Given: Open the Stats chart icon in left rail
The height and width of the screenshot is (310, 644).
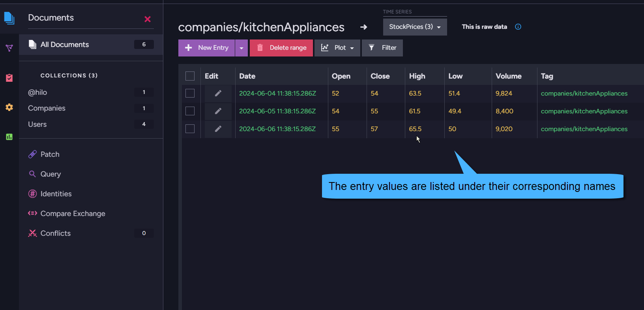Looking at the screenshot, I should coord(9,137).
